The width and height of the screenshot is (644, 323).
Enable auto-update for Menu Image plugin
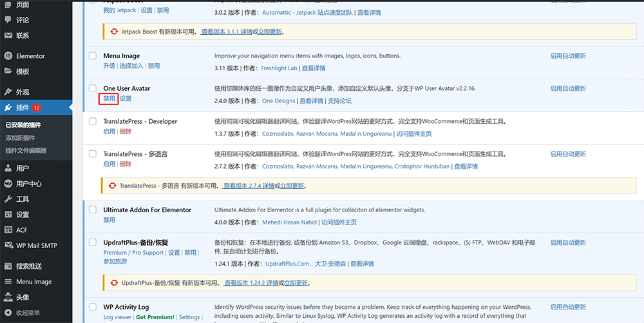click(x=568, y=56)
